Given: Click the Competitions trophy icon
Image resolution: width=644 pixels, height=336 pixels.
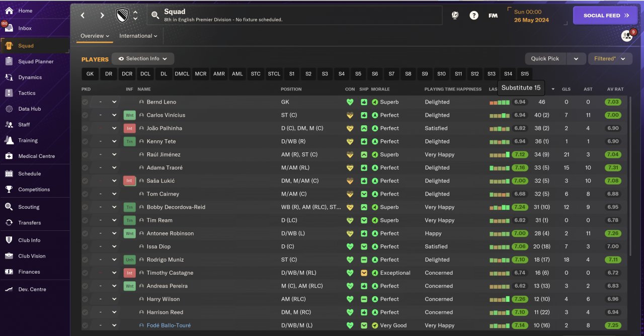Looking at the screenshot, I should (x=9, y=190).
